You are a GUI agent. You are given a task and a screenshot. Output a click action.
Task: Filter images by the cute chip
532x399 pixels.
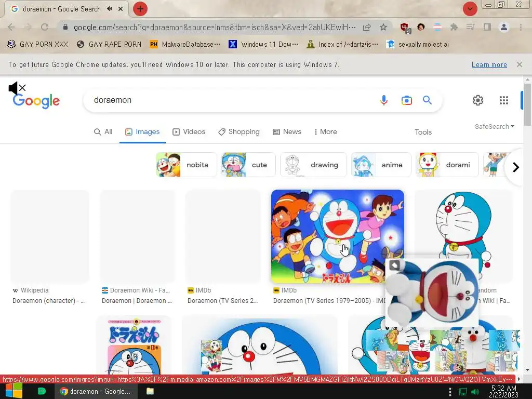click(249, 165)
